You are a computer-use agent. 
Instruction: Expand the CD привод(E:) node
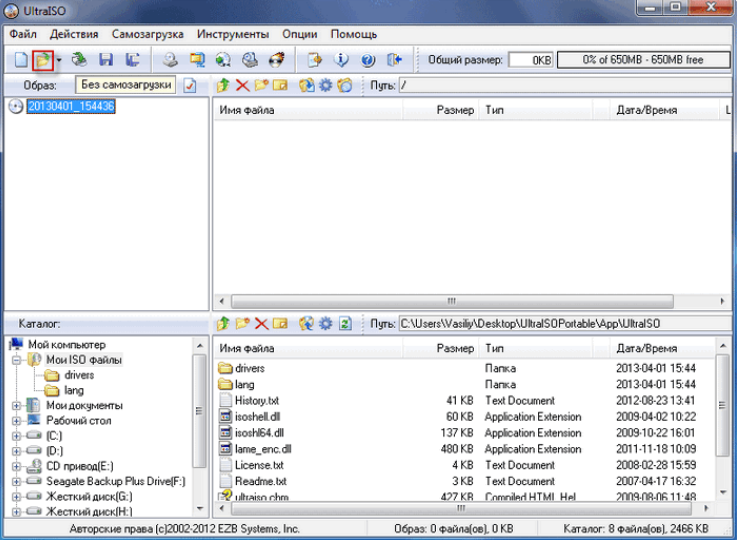point(16,466)
